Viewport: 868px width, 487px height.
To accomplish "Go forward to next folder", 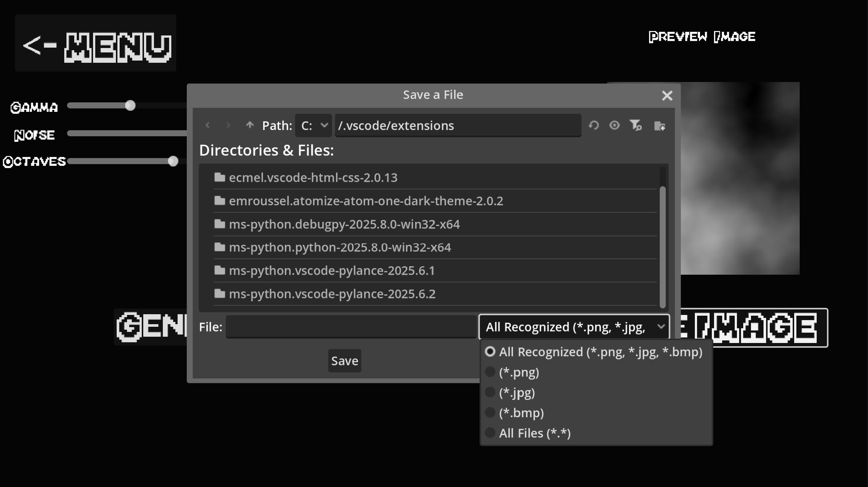I will click(x=228, y=126).
